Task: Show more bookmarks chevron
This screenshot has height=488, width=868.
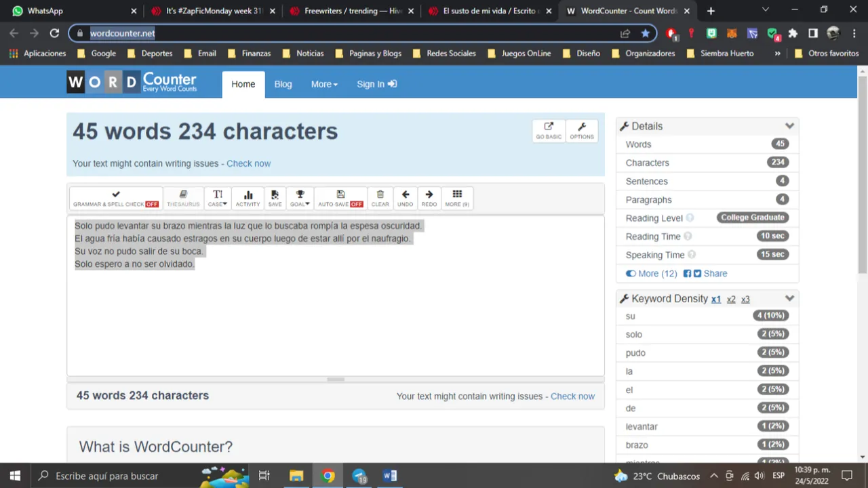Action: click(x=777, y=54)
